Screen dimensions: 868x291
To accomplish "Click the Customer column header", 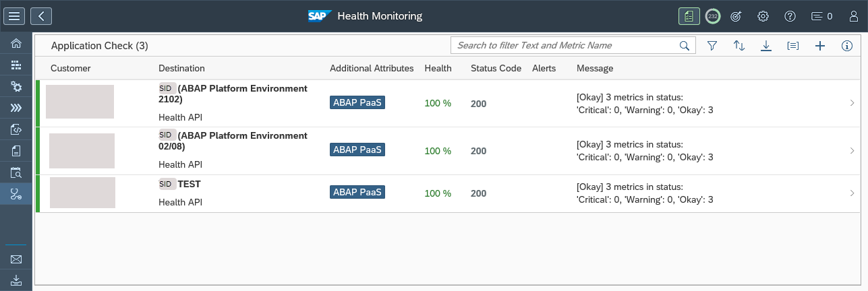I will (71, 68).
